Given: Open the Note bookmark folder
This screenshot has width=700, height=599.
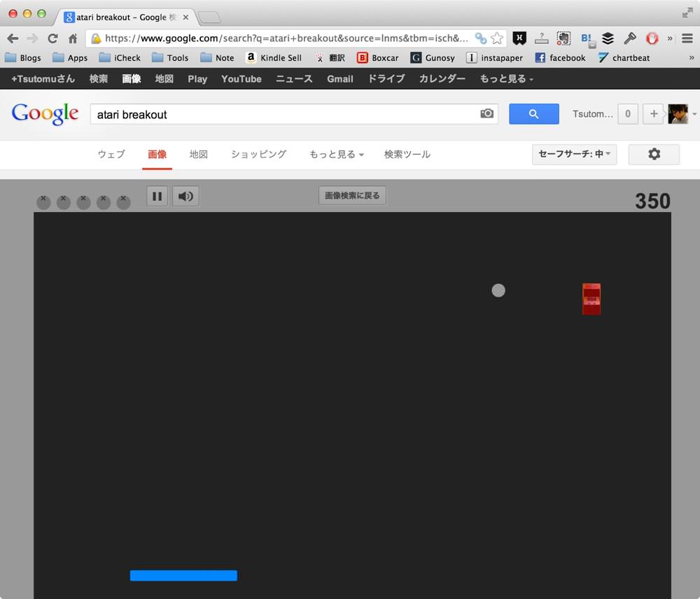Looking at the screenshot, I should tap(218, 57).
